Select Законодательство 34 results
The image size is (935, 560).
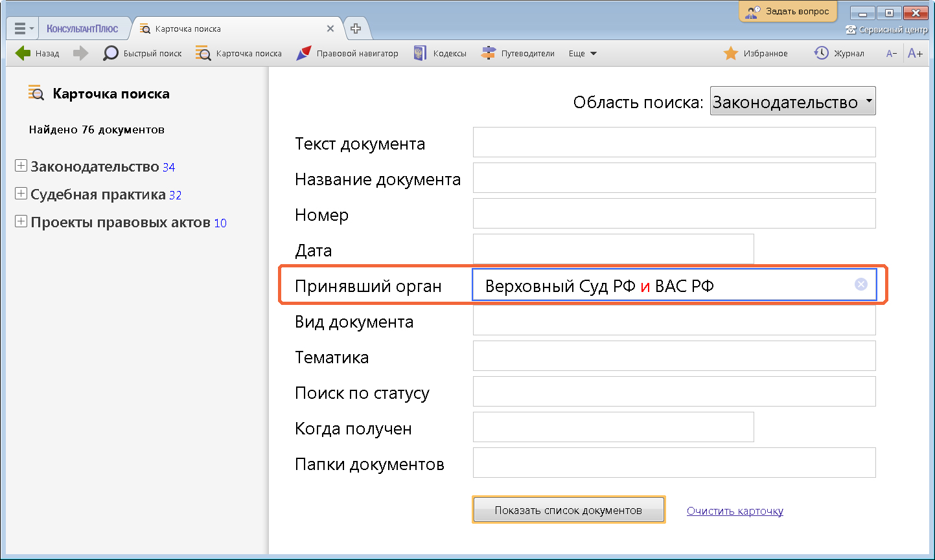pyautogui.click(x=103, y=167)
